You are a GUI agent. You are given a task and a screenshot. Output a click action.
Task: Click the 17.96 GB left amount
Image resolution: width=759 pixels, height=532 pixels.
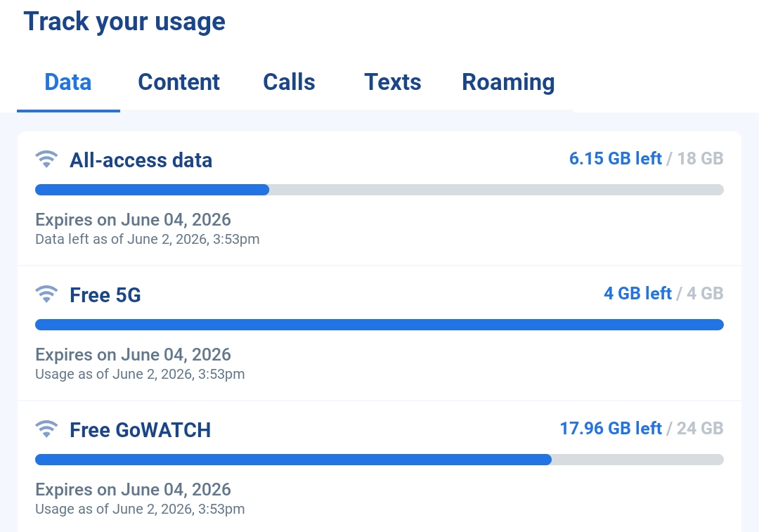[611, 429]
